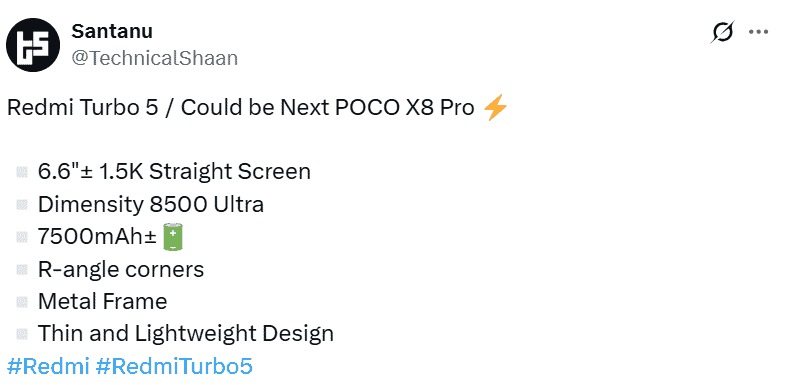786x385 pixels.
Task: Click the bullet beside Straight Screen line
Action: [x=22, y=172]
